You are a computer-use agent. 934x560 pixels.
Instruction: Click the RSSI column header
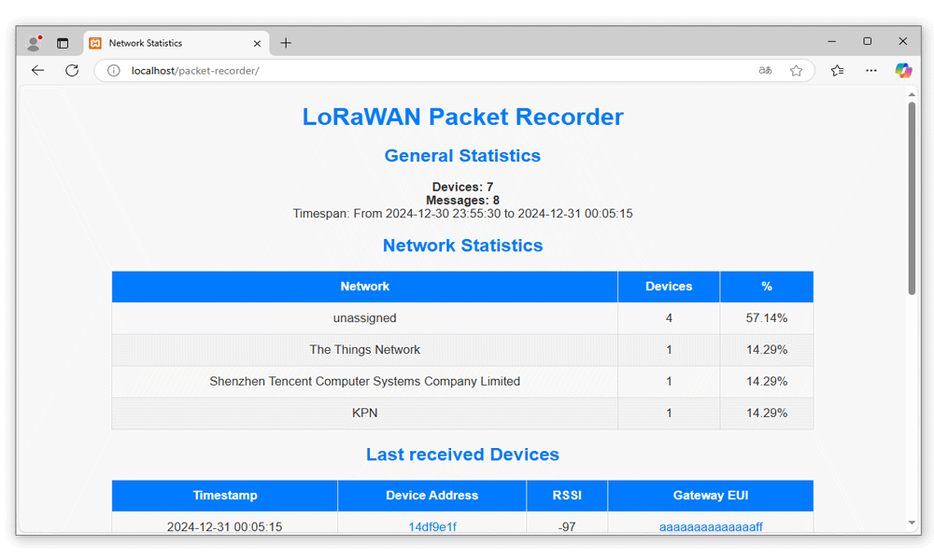(x=567, y=495)
